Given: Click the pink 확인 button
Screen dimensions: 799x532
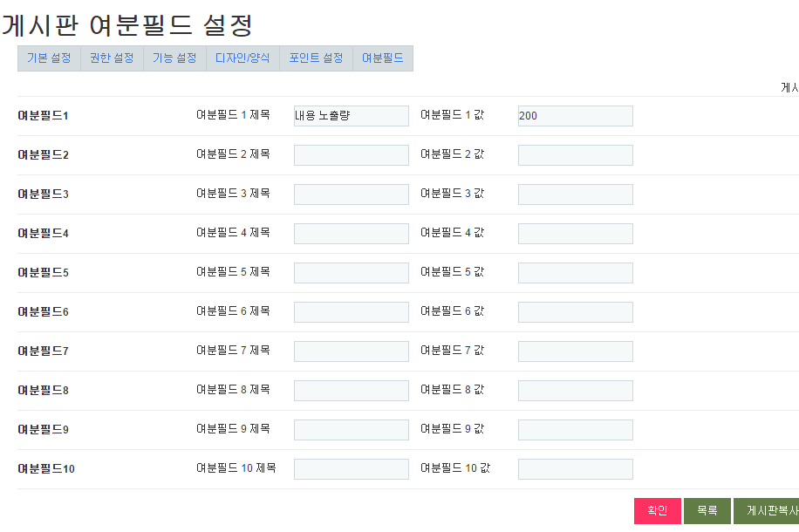Looking at the screenshot, I should 657,511.
